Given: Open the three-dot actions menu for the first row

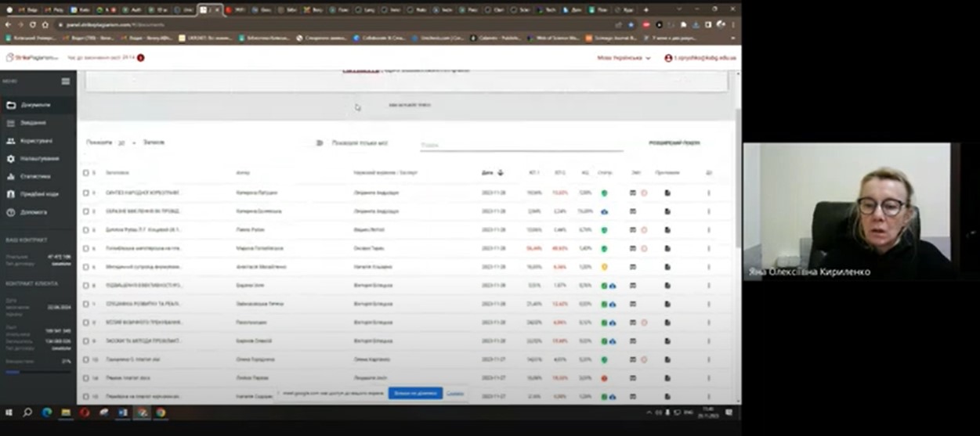Looking at the screenshot, I should coord(709,193).
